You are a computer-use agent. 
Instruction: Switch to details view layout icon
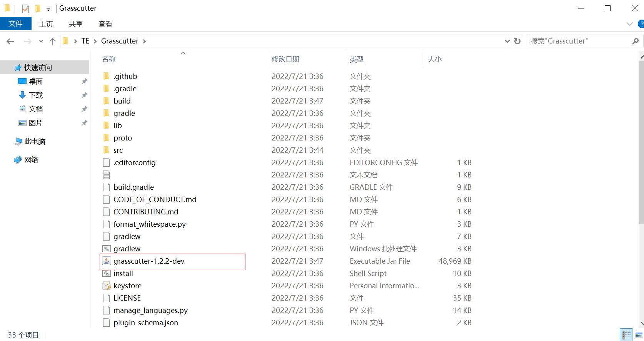626,335
